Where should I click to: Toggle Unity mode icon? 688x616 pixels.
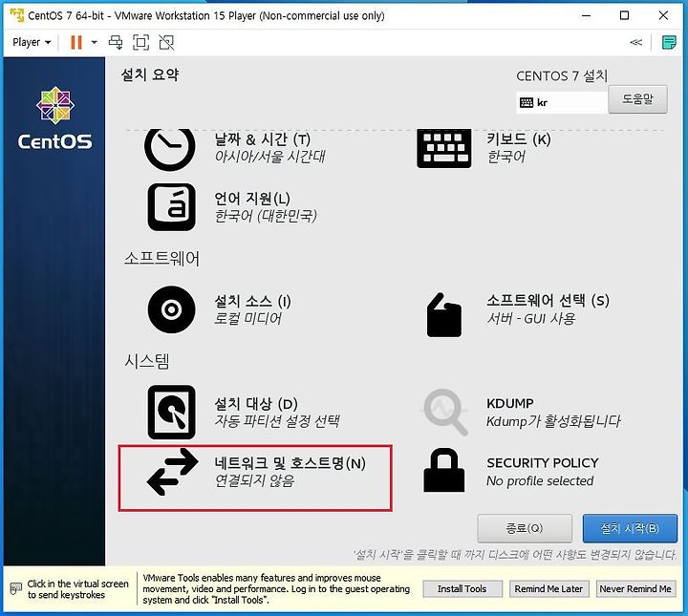166,43
